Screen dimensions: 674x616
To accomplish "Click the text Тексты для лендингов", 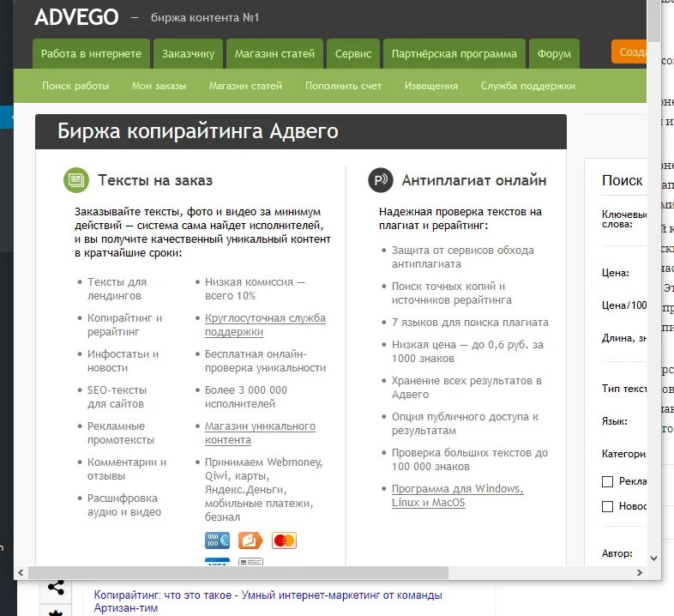I will coord(117,288).
